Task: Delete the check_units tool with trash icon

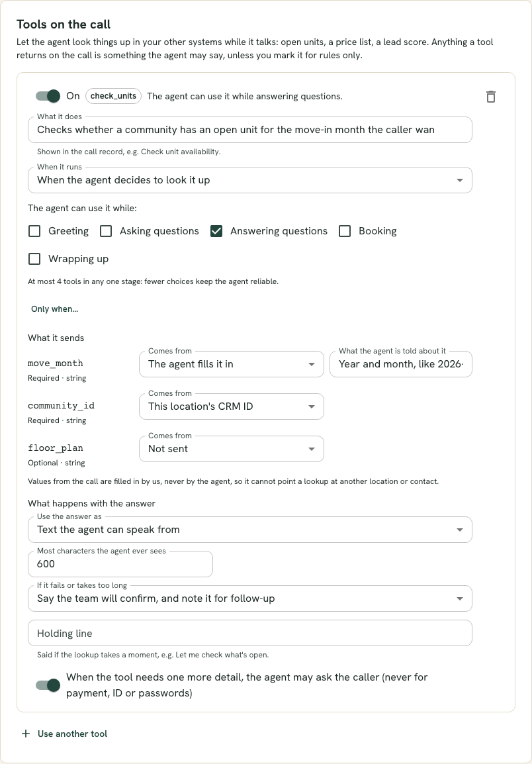Action: click(490, 97)
